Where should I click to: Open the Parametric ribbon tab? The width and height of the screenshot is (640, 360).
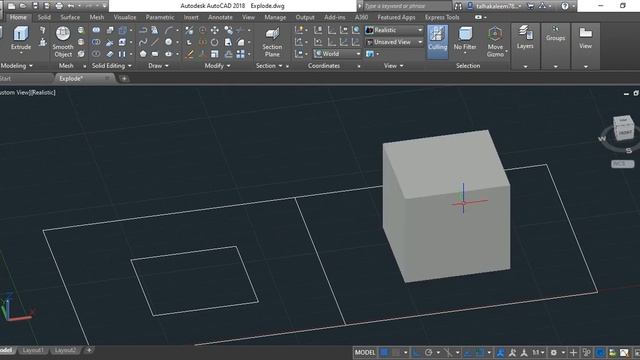[160, 17]
